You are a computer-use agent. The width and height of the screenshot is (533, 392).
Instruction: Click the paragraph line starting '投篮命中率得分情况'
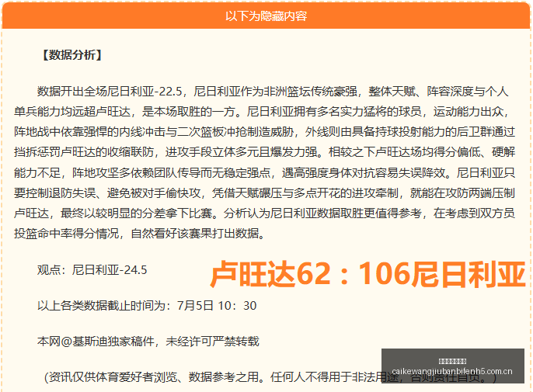(140, 234)
